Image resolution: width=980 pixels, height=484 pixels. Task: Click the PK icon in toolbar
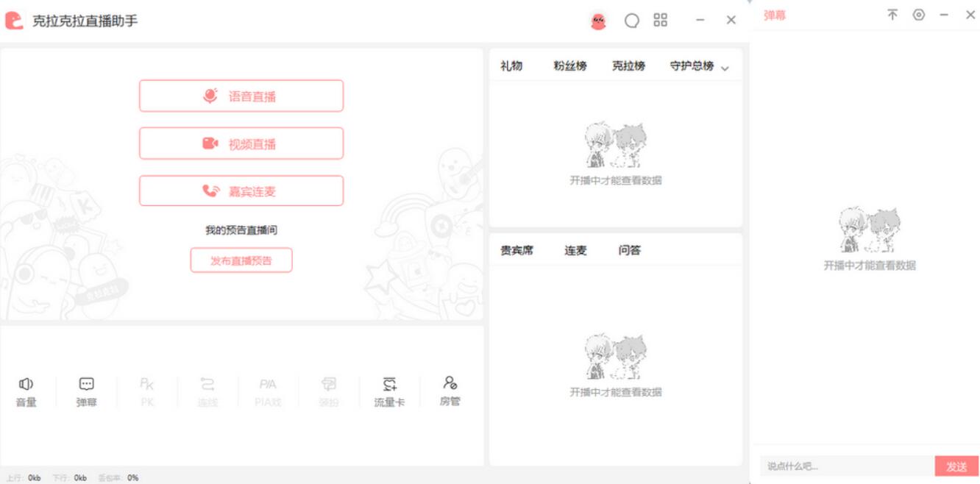(x=147, y=392)
